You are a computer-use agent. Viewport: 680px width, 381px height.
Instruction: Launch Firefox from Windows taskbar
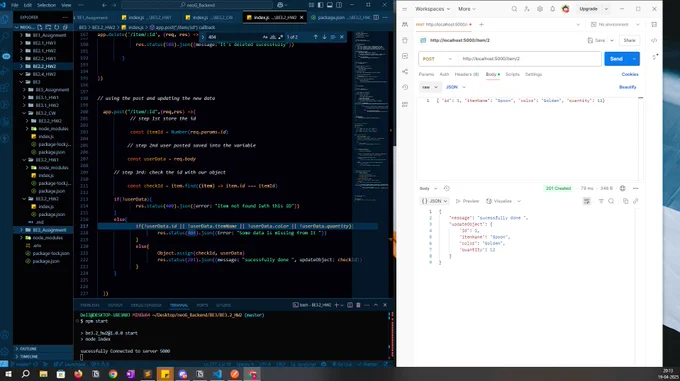[x=78, y=374]
